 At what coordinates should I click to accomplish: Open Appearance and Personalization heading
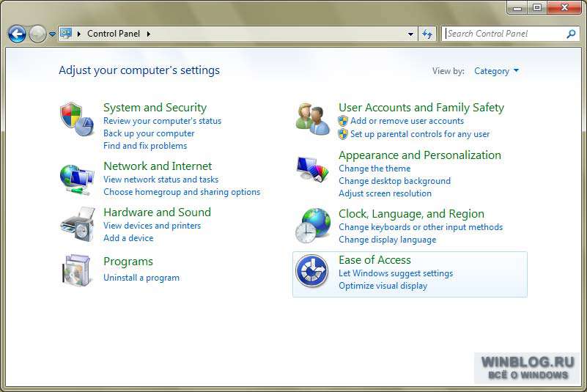coord(420,155)
